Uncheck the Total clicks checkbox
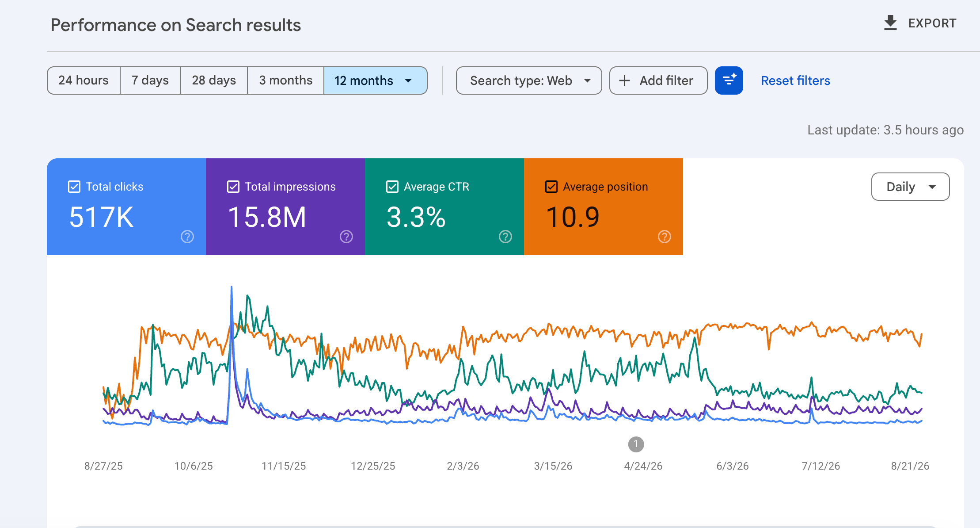980x528 pixels. coord(74,187)
